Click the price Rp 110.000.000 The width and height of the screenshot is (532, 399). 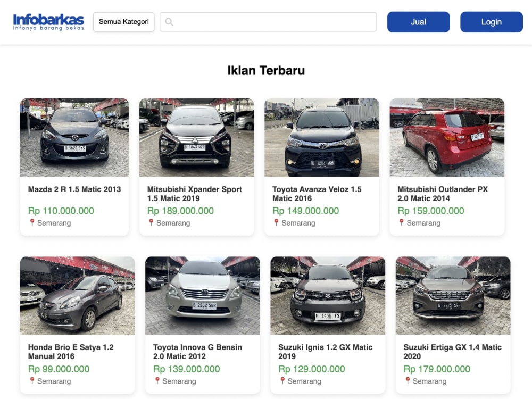point(61,211)
